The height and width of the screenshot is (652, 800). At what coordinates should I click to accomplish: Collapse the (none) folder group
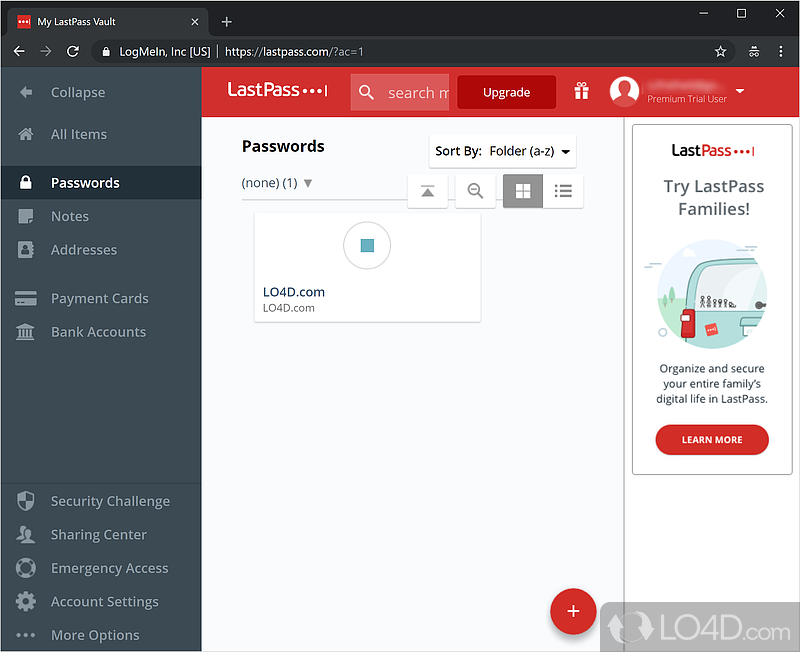pos(308,183)
